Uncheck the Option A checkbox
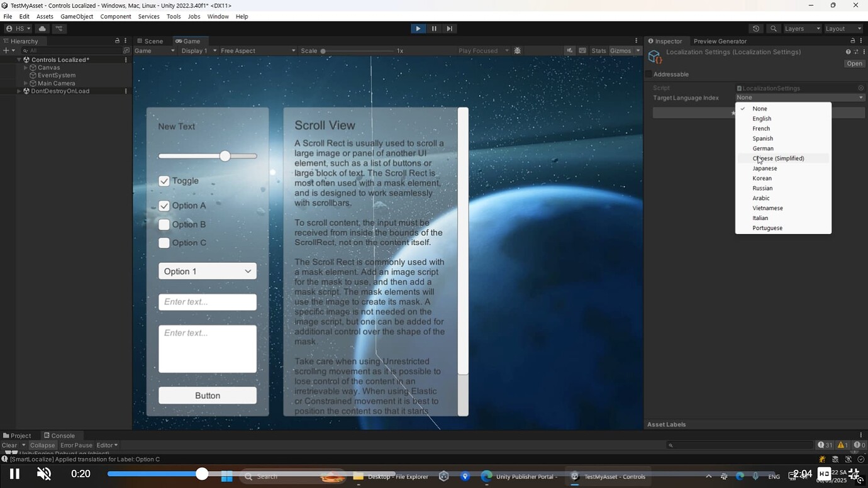 click(164, 205)
